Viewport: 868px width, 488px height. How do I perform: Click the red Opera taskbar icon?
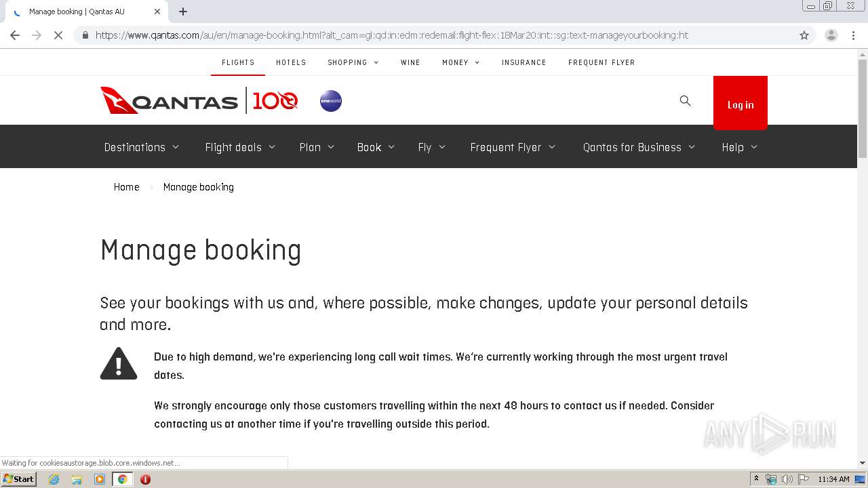click(145, 479)
